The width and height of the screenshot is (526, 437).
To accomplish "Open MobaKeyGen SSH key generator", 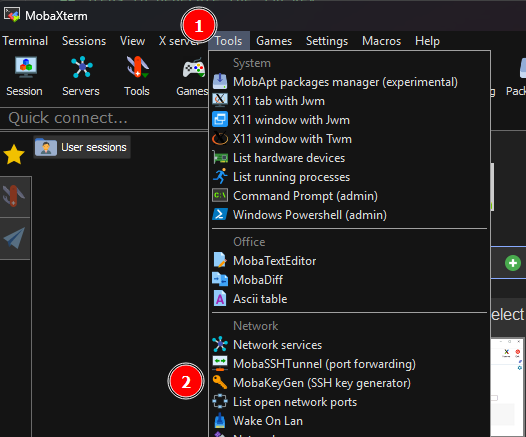I will click(x=349, y=383).
